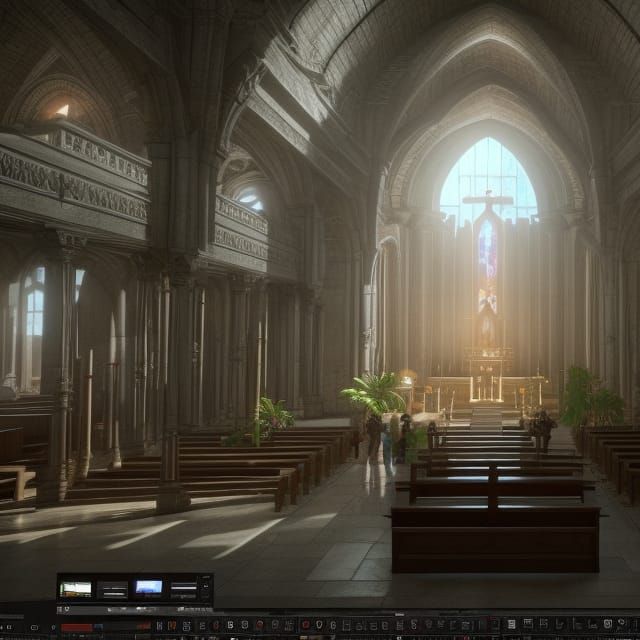Screen dimensions: 640x640
Task: Open the second dark thumbnail with white lines
Action: pos(113,590)
